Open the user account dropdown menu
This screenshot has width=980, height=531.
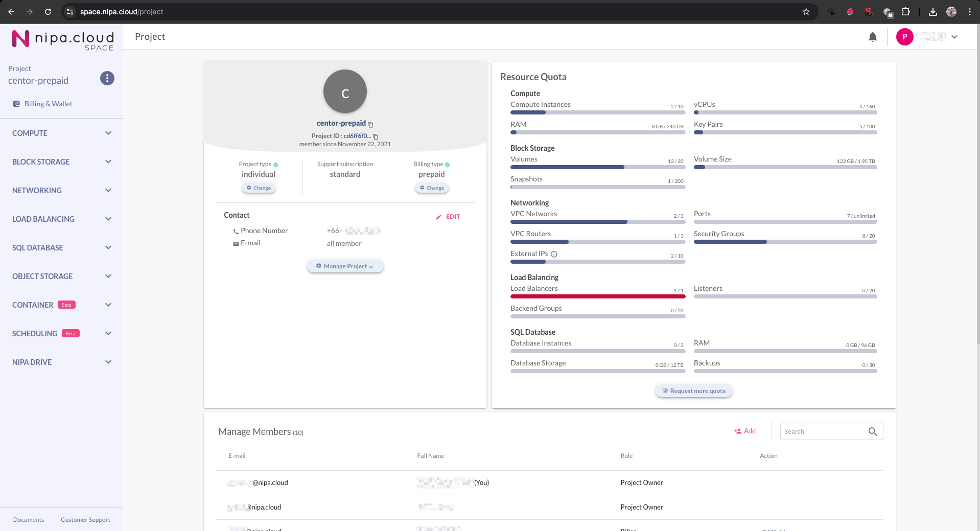954,37
